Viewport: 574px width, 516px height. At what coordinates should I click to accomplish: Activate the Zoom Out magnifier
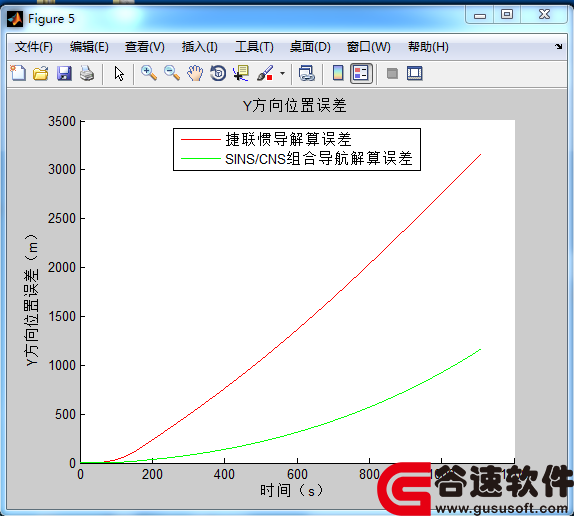tap(172, 74)
